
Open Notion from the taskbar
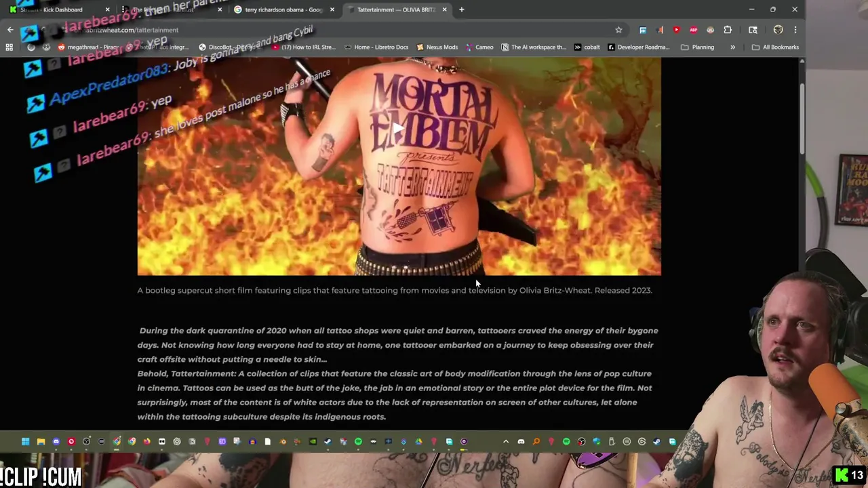point(192,442)
